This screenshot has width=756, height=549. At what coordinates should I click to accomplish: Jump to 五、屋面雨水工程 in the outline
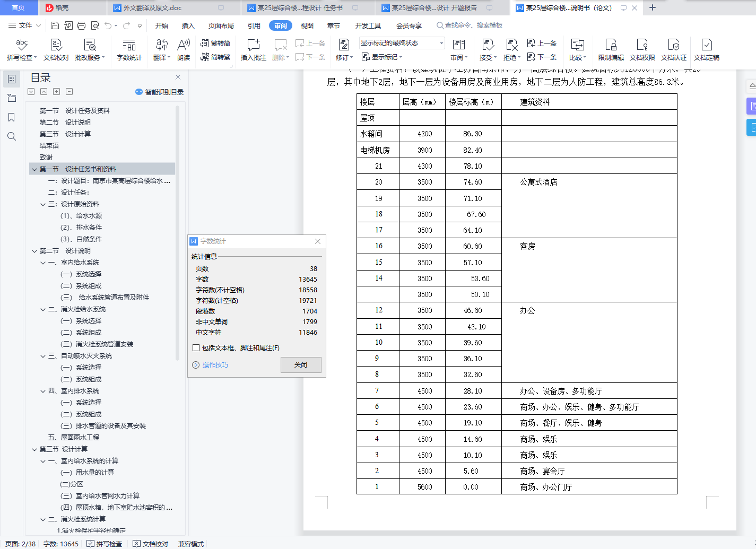tap(74, 438)
